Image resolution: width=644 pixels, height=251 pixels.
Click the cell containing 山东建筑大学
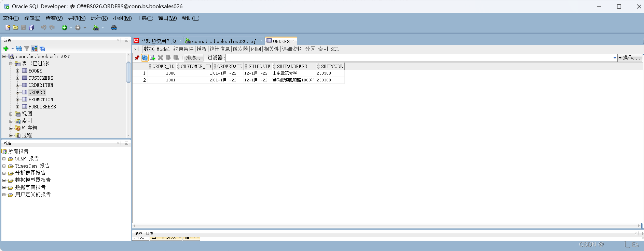coord(294,73)
